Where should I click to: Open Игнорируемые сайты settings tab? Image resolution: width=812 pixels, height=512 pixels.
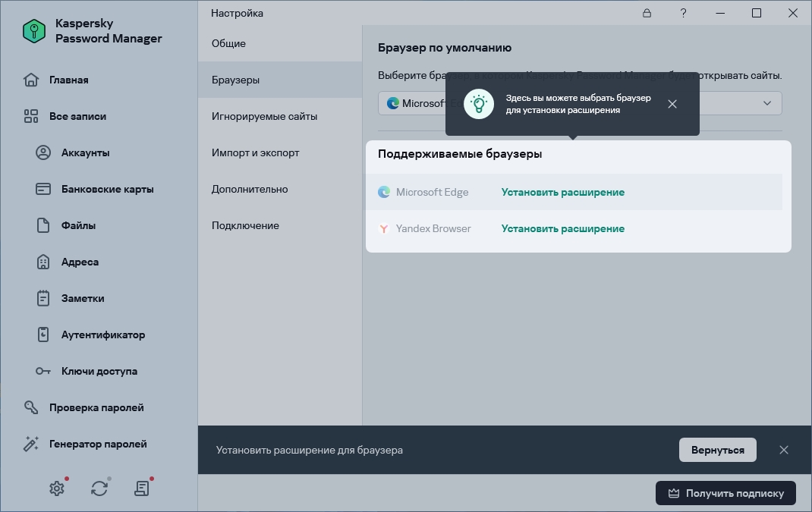[279, 116]
